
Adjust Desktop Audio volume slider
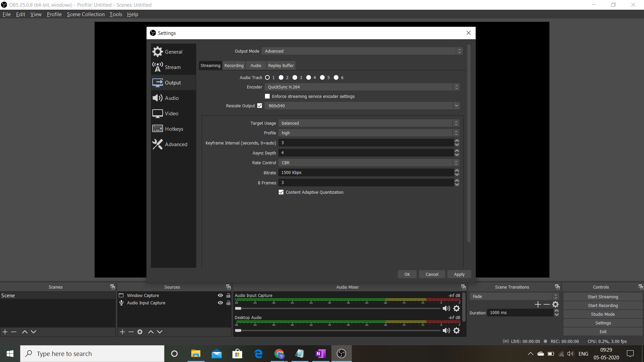click(x=338, y=330)
